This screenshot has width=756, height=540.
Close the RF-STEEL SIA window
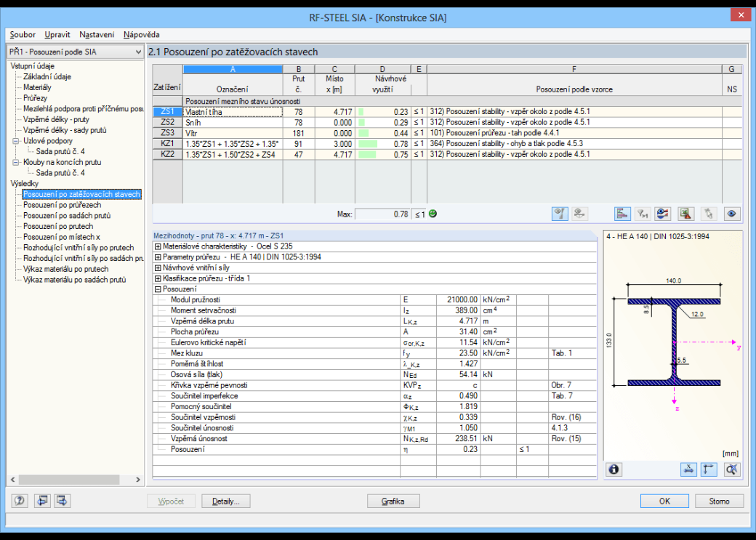point(741,15)
